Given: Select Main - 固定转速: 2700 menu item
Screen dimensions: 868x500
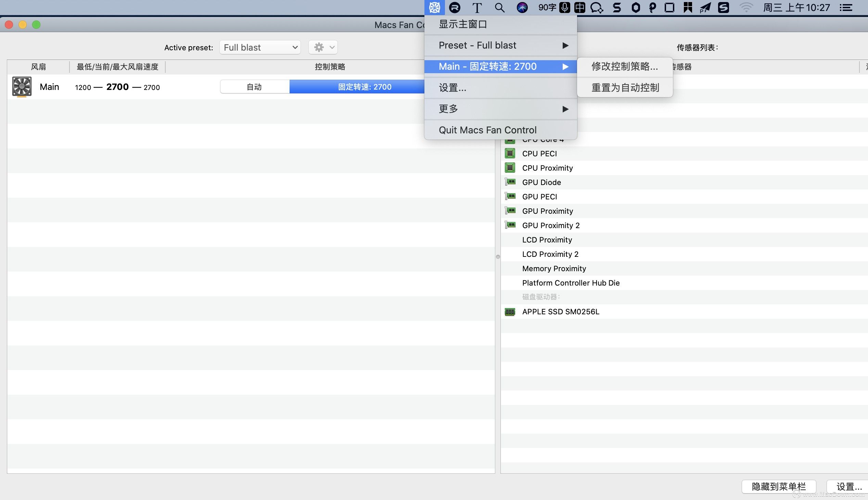Looking at the screenshot, I should tap(501, 66).
